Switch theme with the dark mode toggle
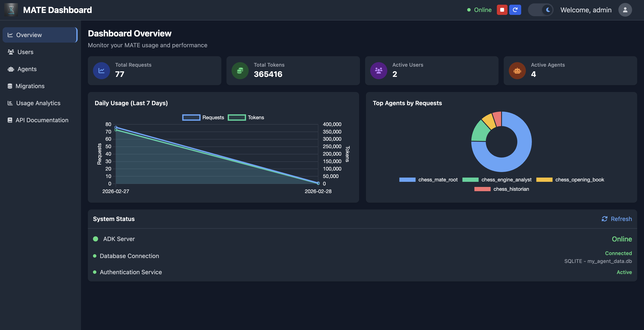Screen dimensions: 644x330 541,10
